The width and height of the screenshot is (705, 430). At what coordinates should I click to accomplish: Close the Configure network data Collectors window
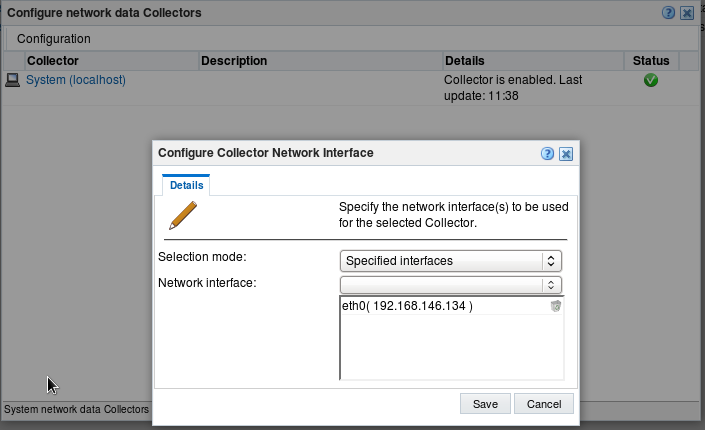point(687,13)
